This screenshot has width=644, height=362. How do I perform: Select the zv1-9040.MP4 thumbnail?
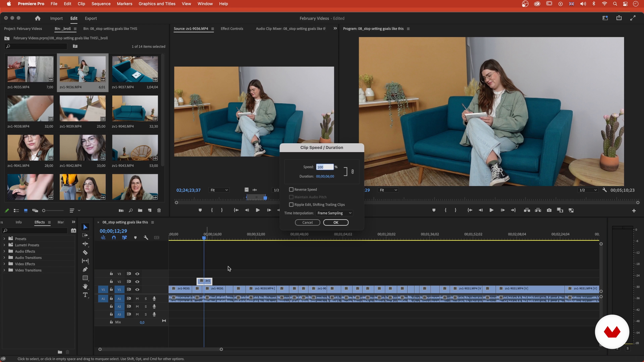(135, 108)
